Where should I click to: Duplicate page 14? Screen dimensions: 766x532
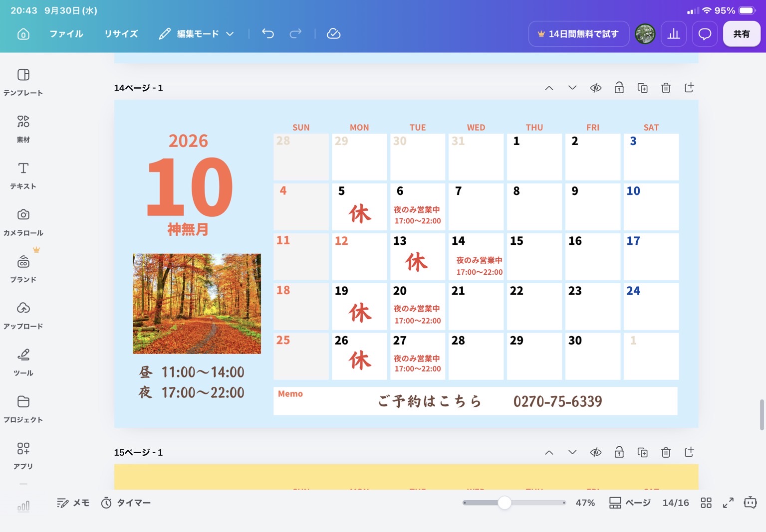(x=643, y=88)
